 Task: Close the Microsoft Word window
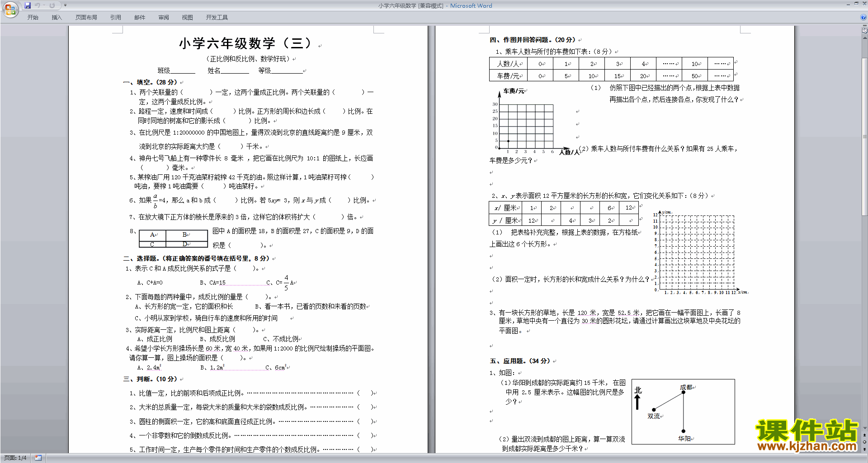pyautogui.click(x=864, y=4)
